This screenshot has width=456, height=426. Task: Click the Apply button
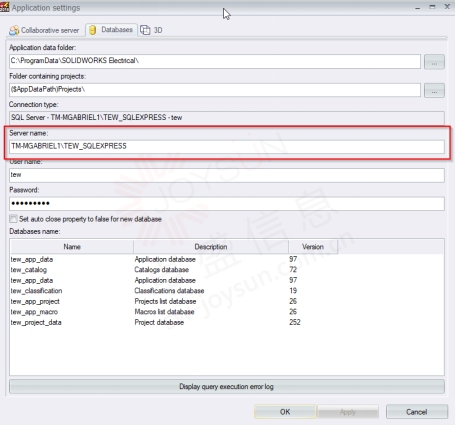[348, 412]
